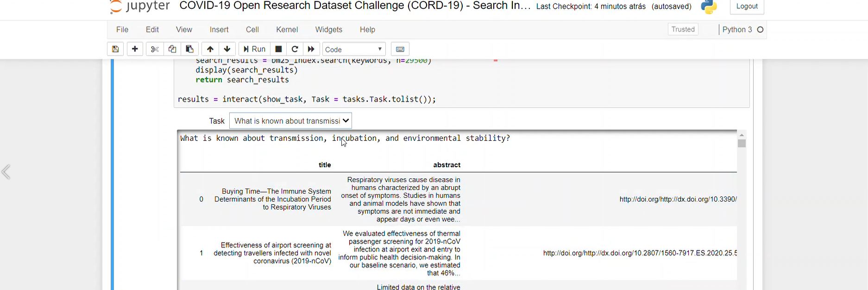Copy selected cells icon

172,49
